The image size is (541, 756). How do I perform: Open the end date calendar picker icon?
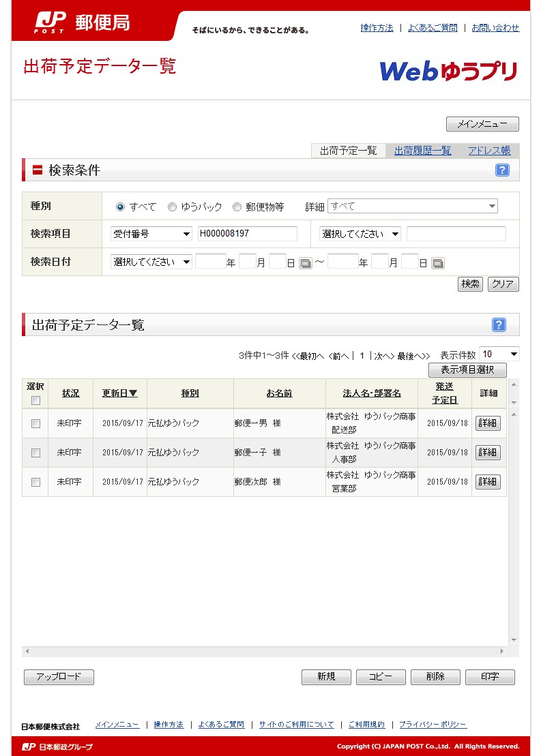(438, 263)
